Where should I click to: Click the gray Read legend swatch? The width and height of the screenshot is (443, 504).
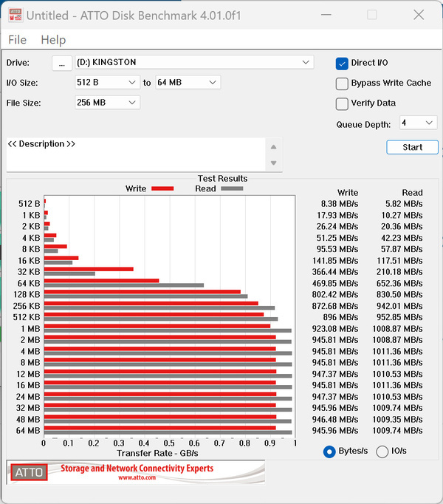[232, 188]
